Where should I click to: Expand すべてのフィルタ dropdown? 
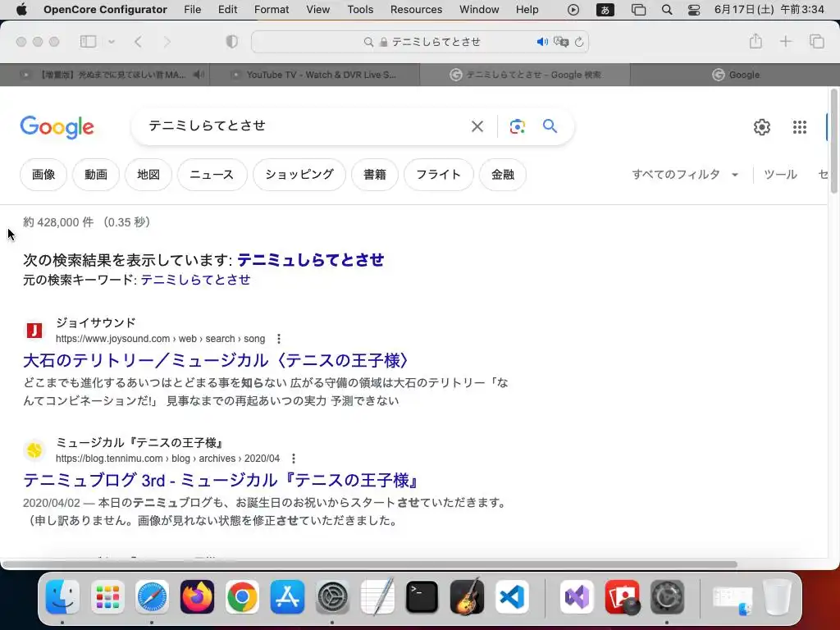pos(685,175)
